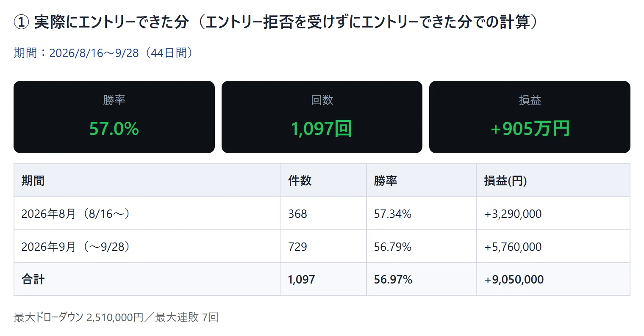Click the 合計 row label
The width and height of the screenshot is (644, 336).
click(33, 279)
